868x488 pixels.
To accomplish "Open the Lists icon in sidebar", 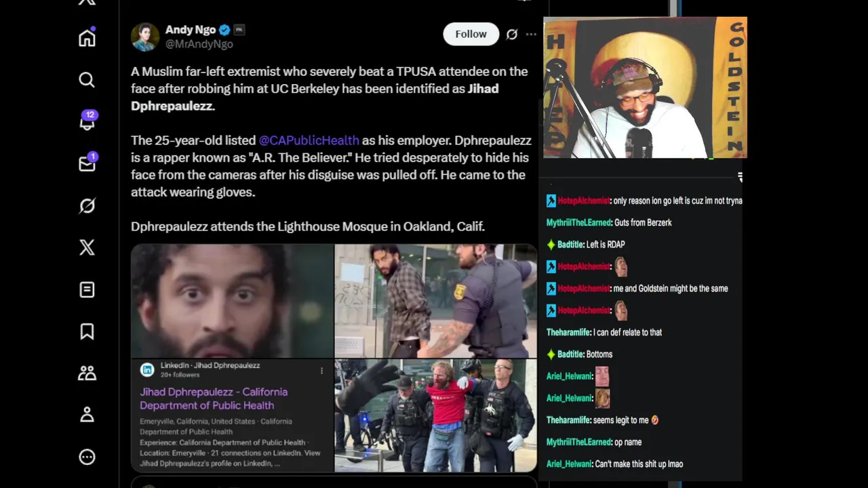I will [87, 289].
